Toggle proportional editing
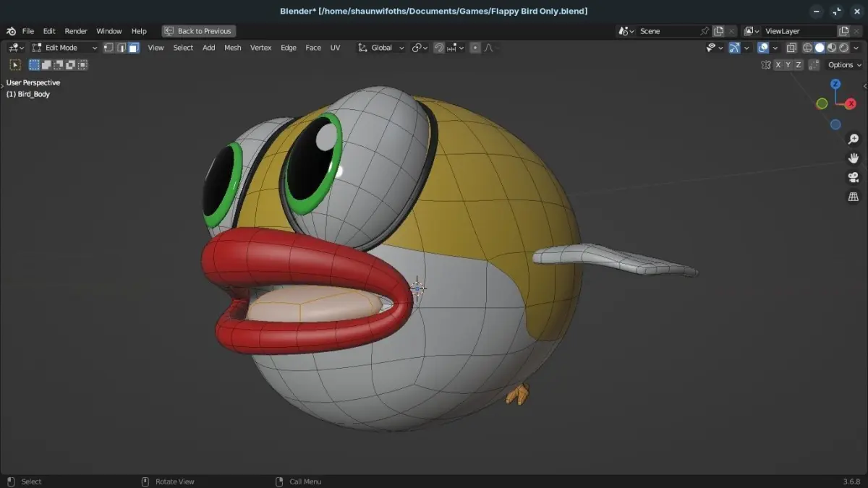Screen dimensions: 868x488 475,48
